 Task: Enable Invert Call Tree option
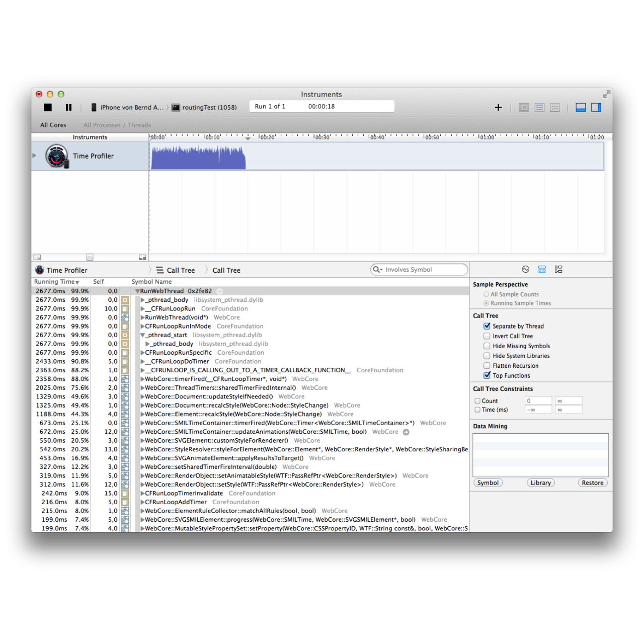point(487,336)
